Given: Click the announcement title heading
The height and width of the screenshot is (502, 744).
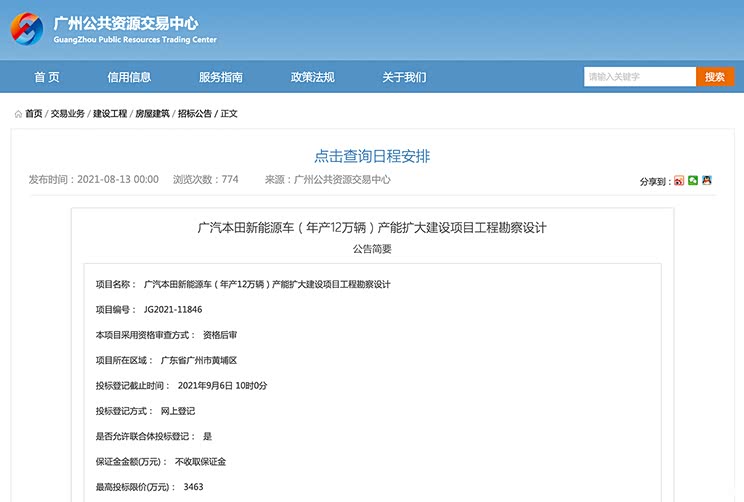Looking at the screenshot, I should pyautogui.click(x=372, y=227).
